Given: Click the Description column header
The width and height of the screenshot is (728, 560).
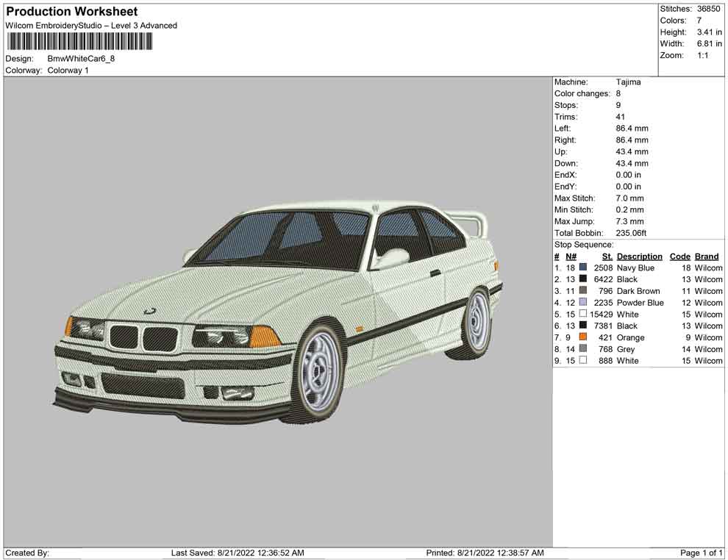Looking at the screenshot, I should tap(639, 256).
